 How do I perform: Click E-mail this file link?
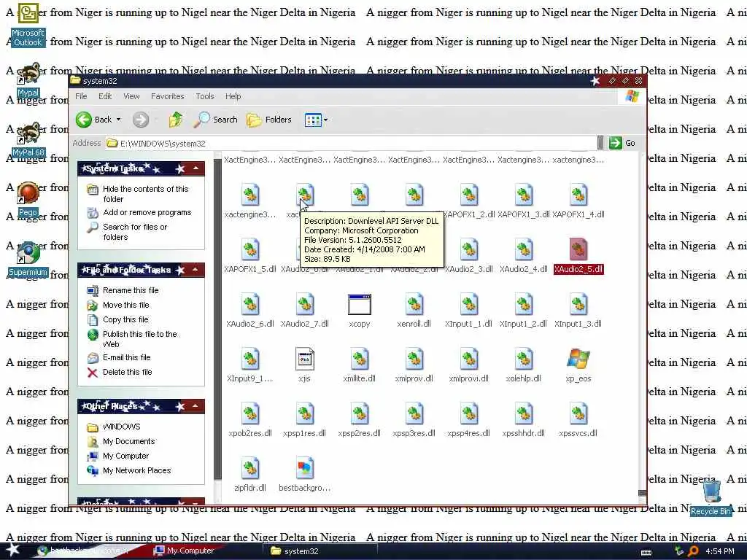click(126, 357)
